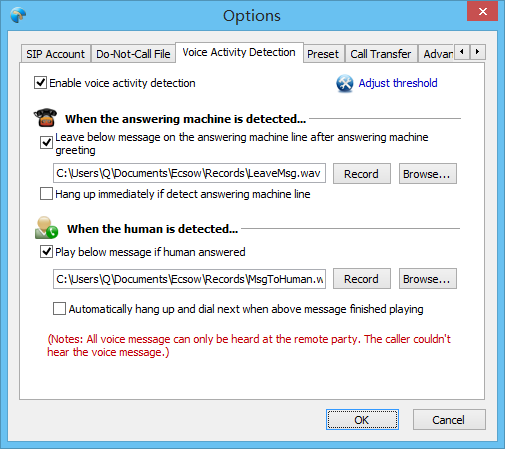Viewport: 505px width, 449px height.
Task: Click Record next to LeaveMsg.wav path
Action: click(362, 174)
